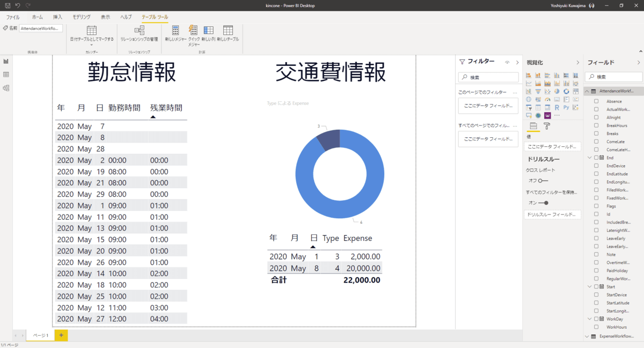The height and width of the screenshot is (348, 644).
Task: Select the ページ 1 page tab
Action: click(41, 335)
